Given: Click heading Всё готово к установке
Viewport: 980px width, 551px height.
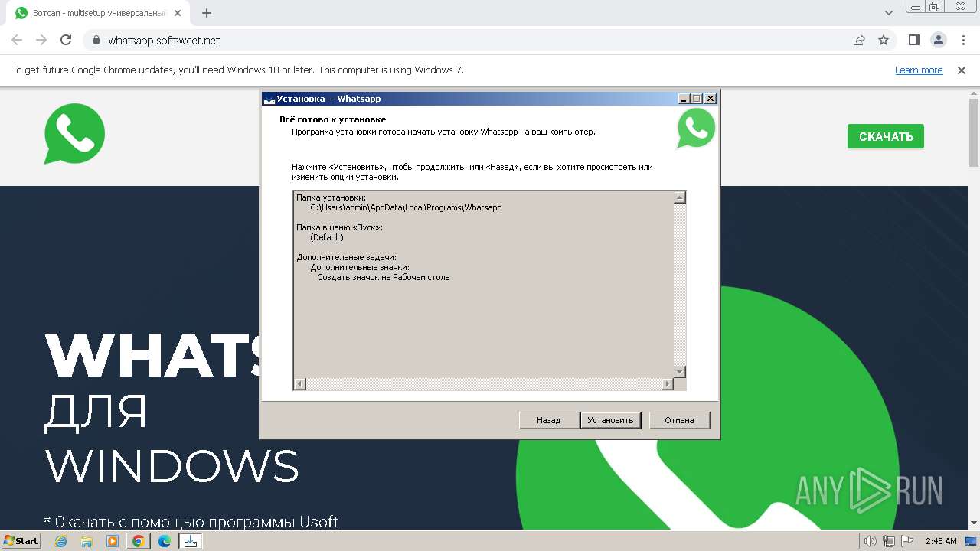Looking at the screenshot, I should [x=332, y=119].
